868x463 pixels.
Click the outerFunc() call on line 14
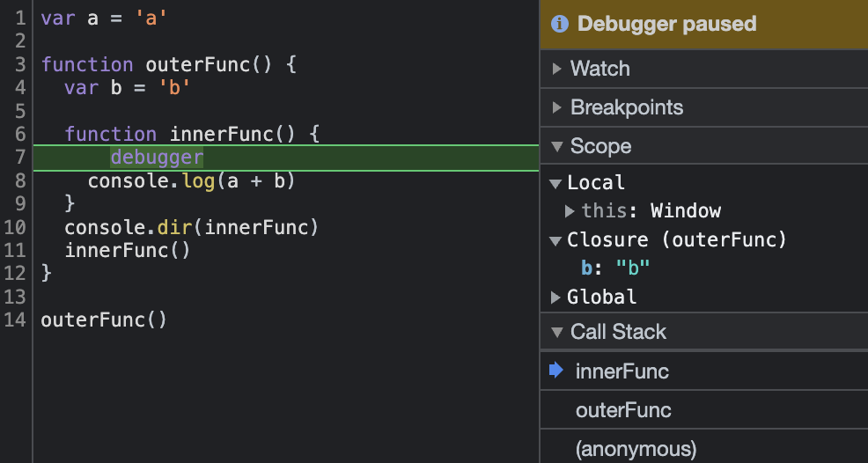[x=104, y=320]
